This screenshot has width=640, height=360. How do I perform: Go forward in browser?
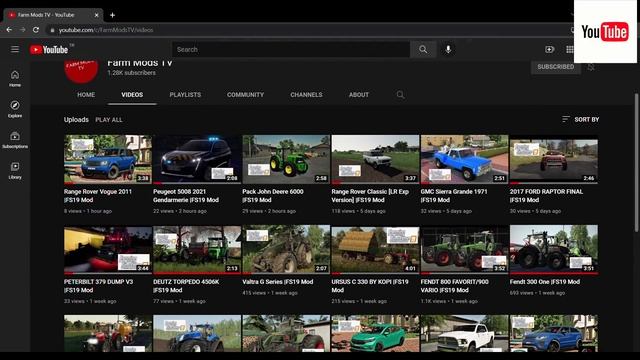tap(22, 30)
